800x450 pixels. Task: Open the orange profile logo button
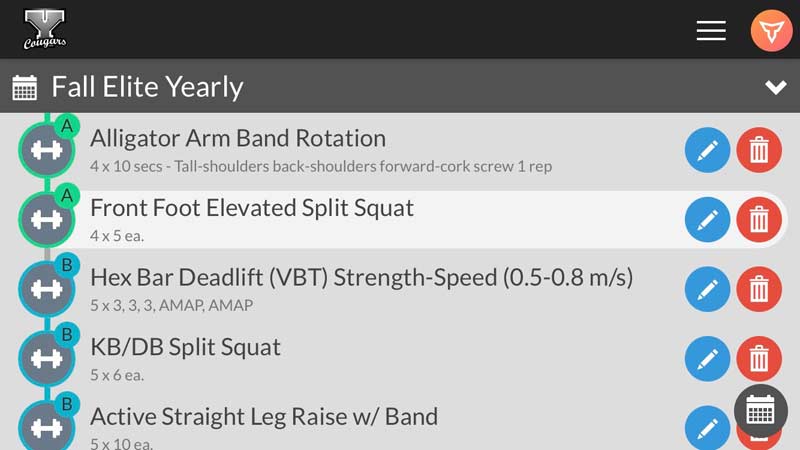(x=771, y=31)
